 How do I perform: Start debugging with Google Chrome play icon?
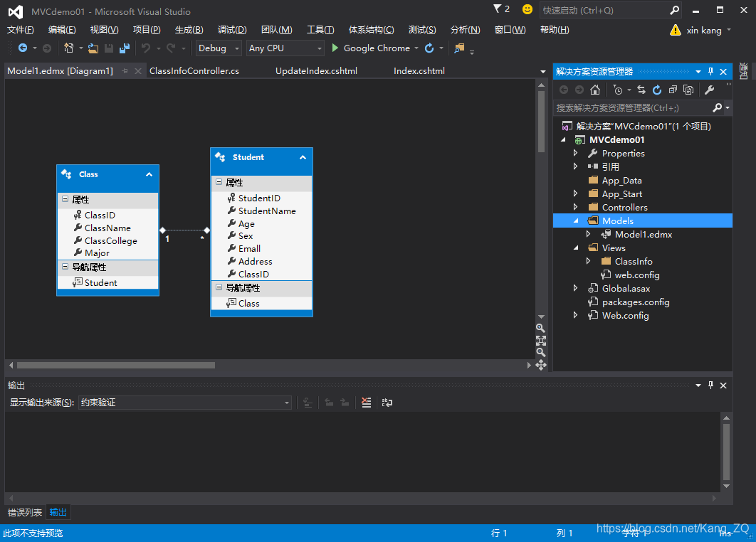[335, 48]
